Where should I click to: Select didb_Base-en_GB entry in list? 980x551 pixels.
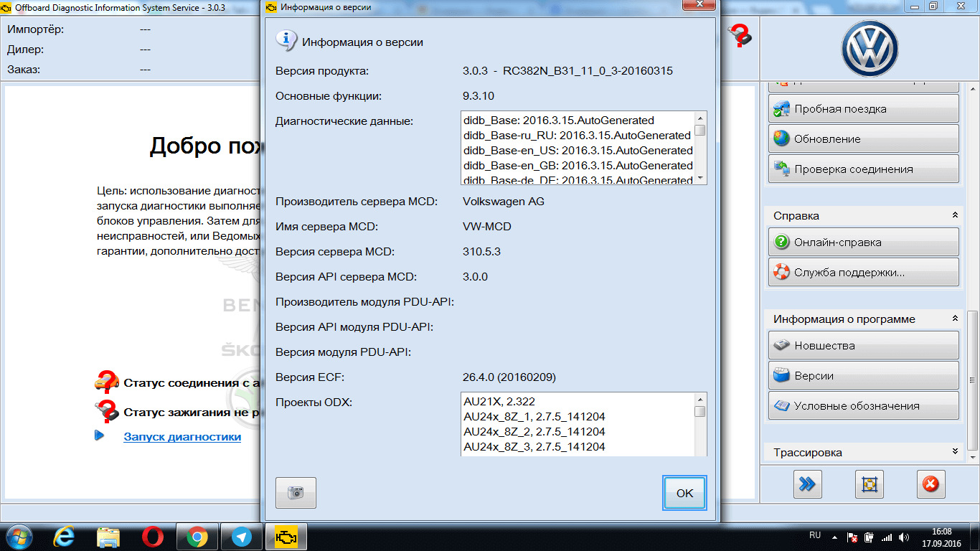[578, 166]
